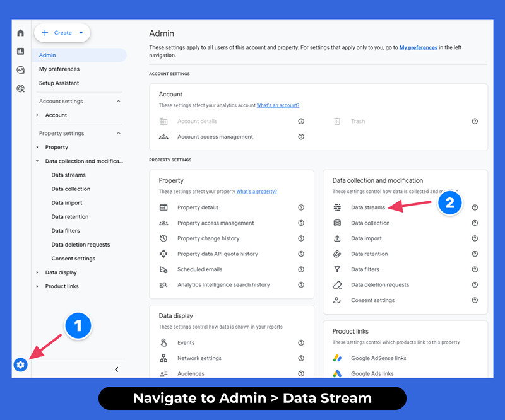Viewport: 505px width, 420px height.
Task: Open help icon beside Trash
Action: (475, 121)
